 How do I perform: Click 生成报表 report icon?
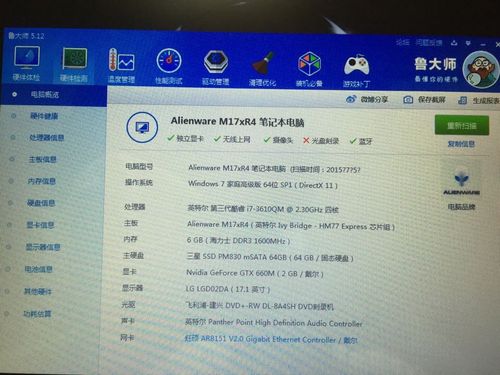tap(478, 100)
